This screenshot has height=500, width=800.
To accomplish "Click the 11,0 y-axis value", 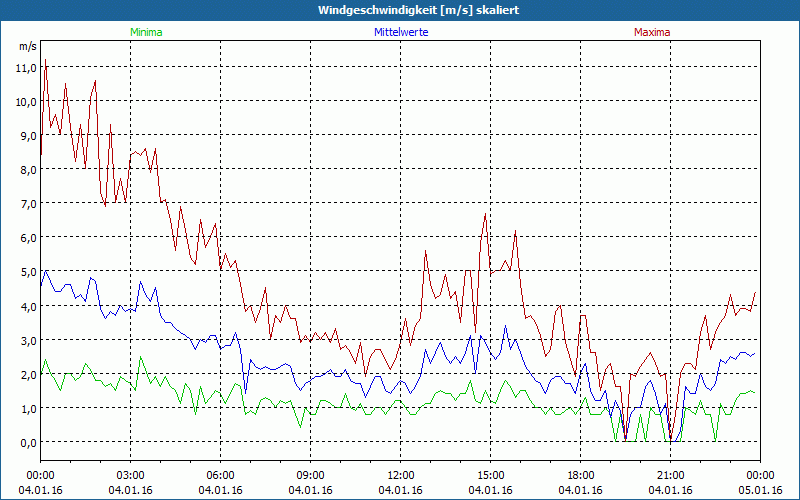I will point(26,68).
